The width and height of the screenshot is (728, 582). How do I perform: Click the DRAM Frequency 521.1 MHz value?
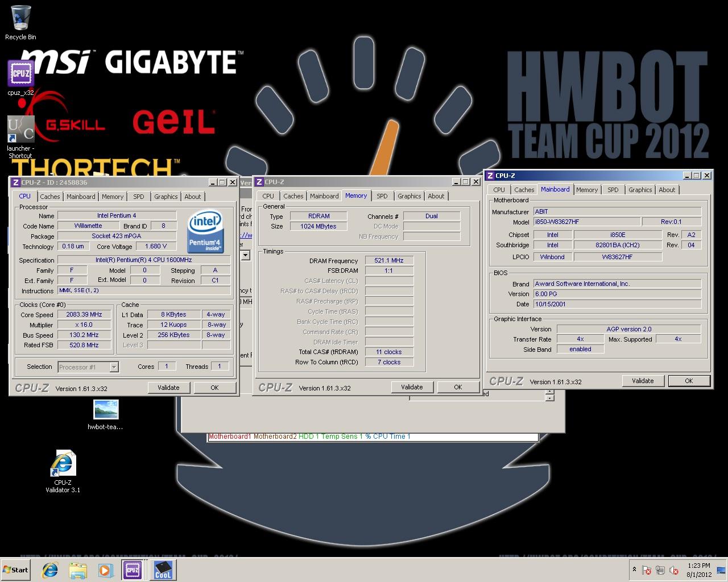click(389, 260)
